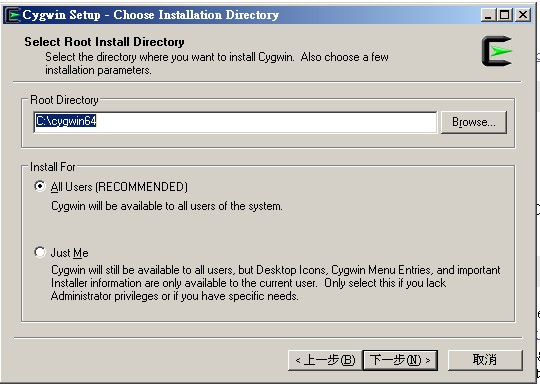Cancel setup with the 取消 button

pyautogui.click(x=485, y=360)
